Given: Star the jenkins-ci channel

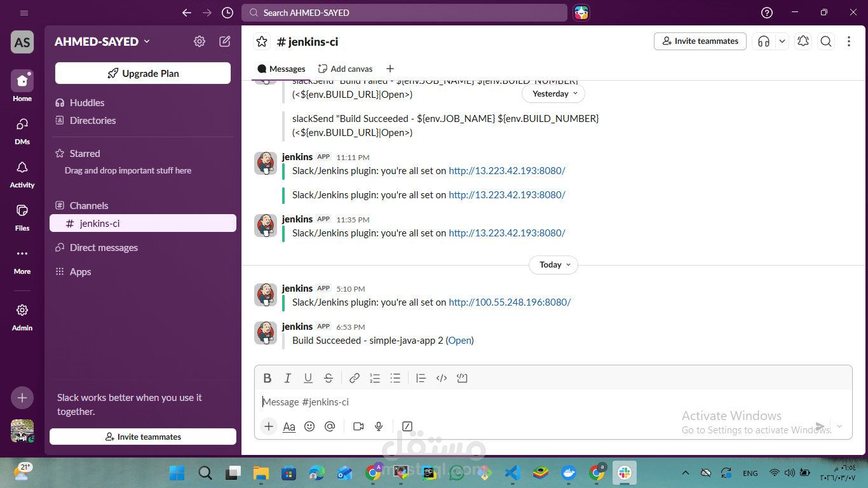Looking at the screenshot, I should [262, 41].
